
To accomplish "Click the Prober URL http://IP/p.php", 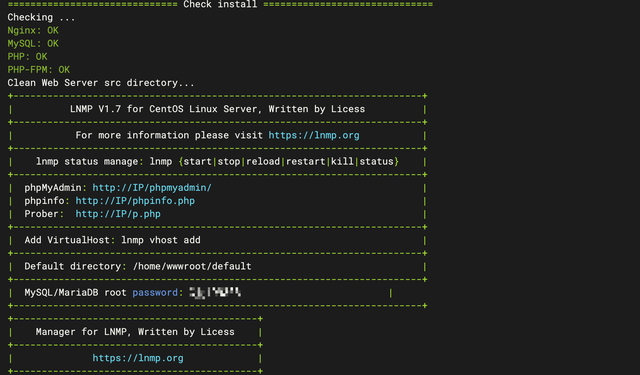I will point(118,214).
